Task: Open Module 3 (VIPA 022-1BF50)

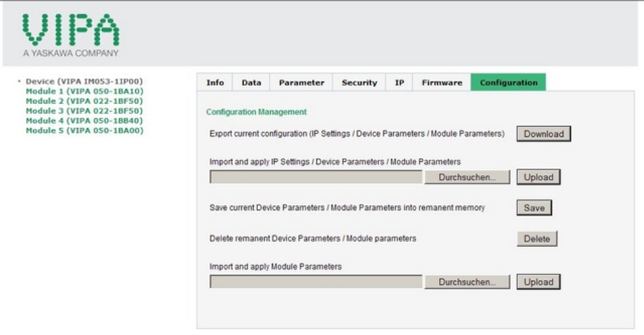Action: 84,111
